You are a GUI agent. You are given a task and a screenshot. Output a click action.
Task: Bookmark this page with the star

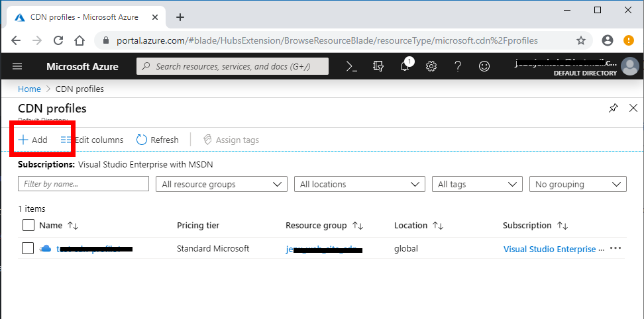click(x=581, y=40)
